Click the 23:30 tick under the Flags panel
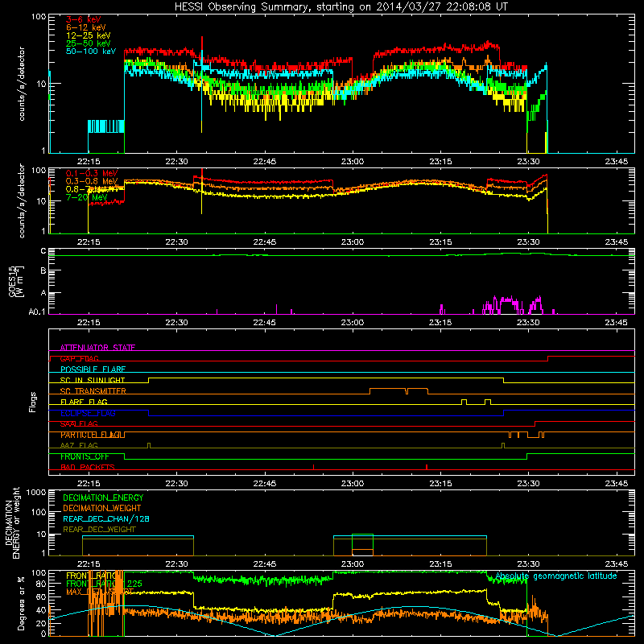 tap(528, 484)
